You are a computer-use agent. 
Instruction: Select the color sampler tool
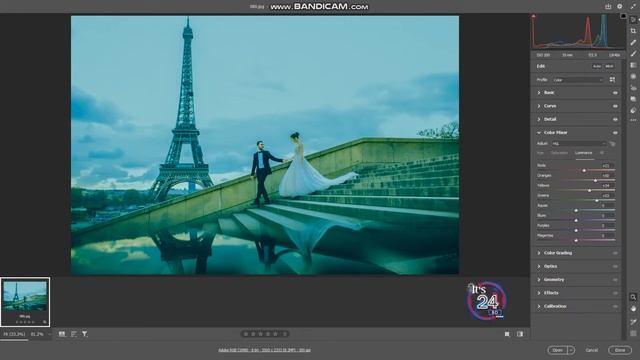click(633, 322)
